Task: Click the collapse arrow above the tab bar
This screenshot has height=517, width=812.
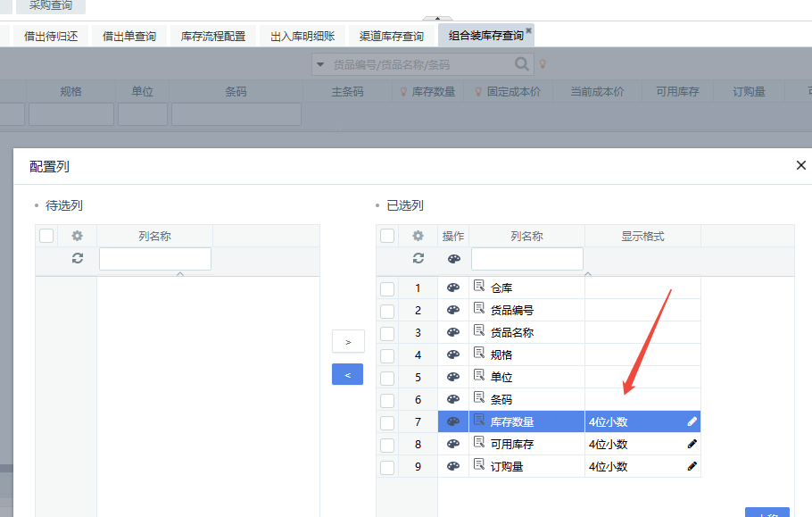Action: point(436,19)
